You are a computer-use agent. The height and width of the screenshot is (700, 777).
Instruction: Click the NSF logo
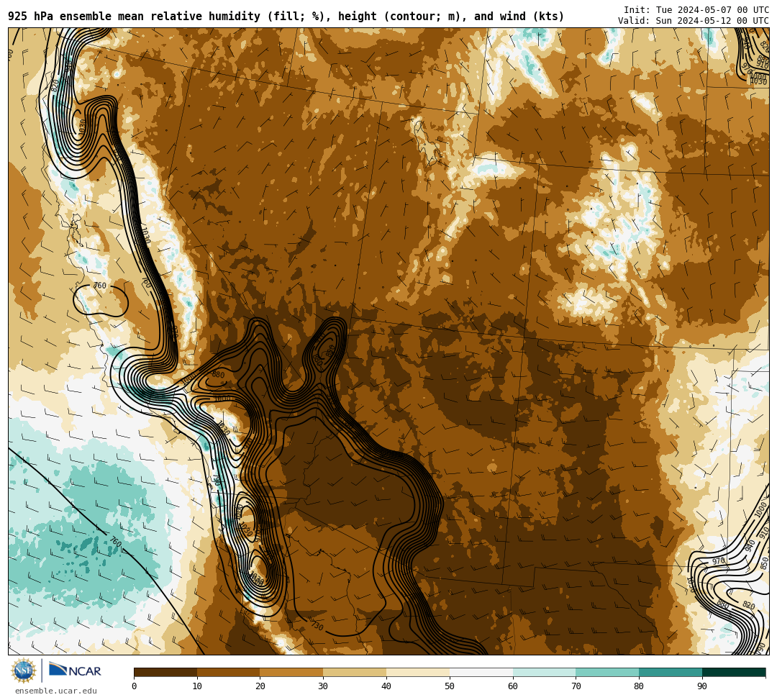click(x=23, y=671)
